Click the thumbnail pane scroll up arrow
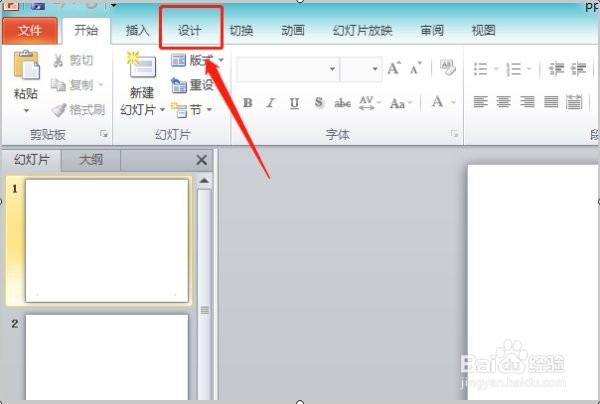 pos(204,181)
